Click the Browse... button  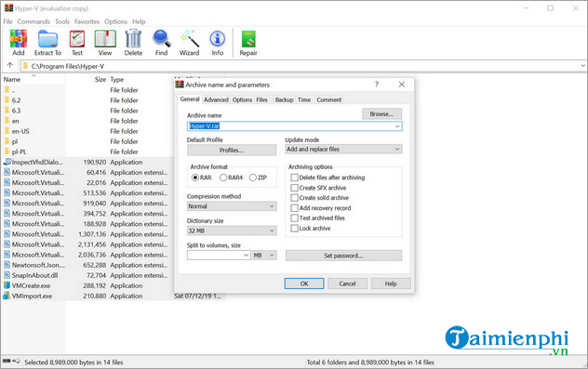coord(381,114)
